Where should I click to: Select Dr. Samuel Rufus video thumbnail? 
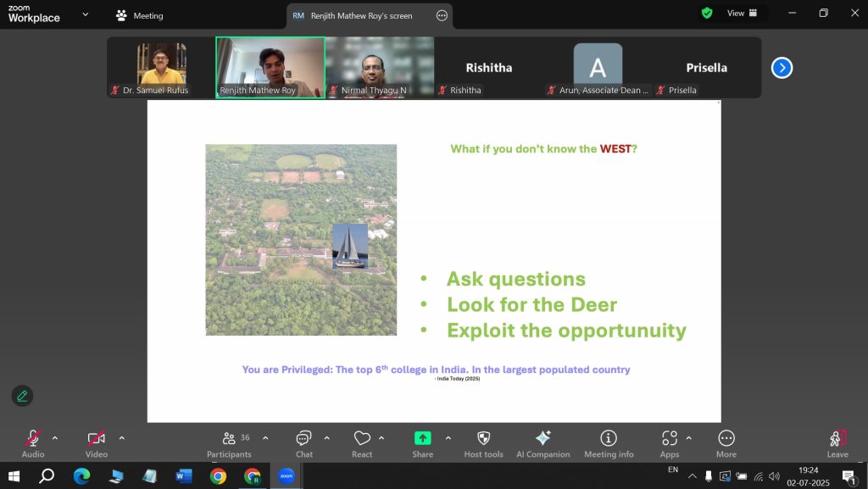point(161,67)
